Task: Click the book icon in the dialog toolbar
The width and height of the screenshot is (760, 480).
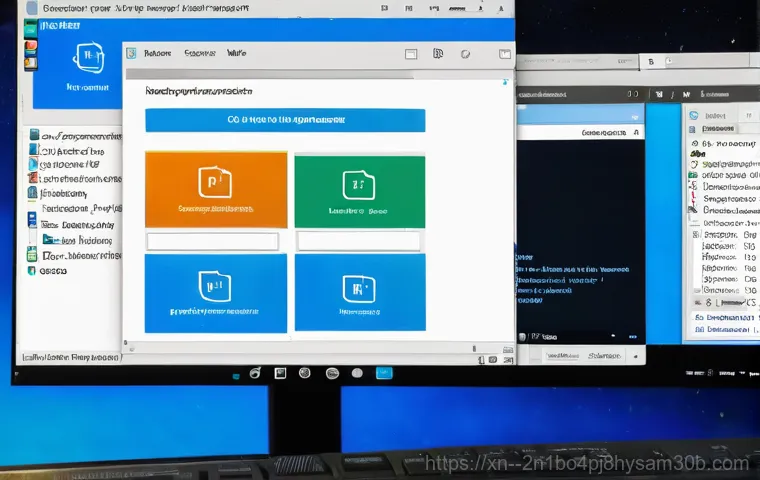Action: click(x=438, y=54)
